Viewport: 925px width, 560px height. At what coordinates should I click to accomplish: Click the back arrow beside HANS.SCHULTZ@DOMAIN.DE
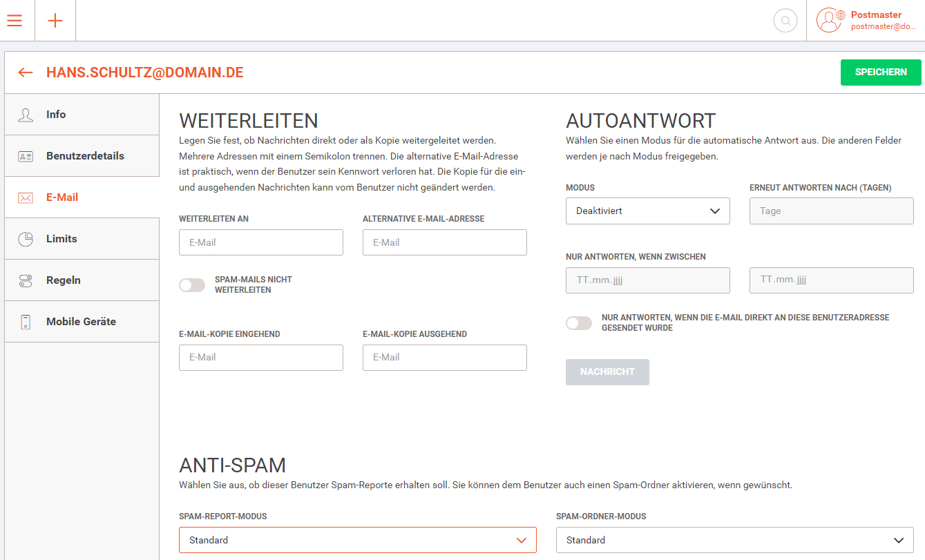point(26,73)
